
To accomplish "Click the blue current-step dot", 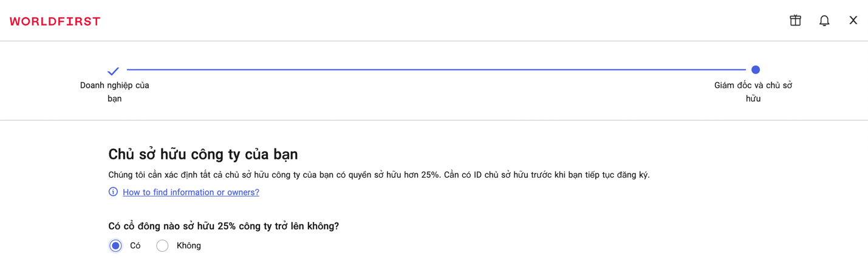I will click(755, 70).
